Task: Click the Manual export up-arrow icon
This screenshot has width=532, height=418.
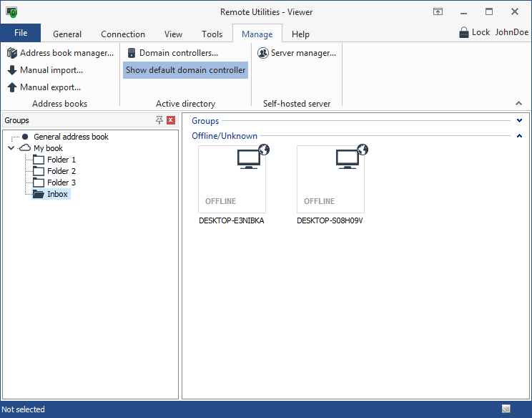Action: (x=12, y=87)
